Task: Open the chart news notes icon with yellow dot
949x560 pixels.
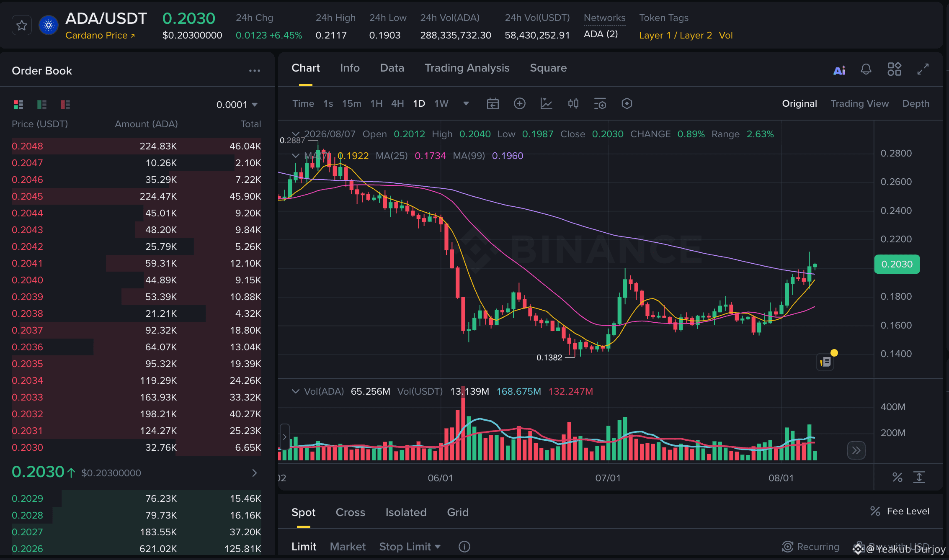Action: coord(825,362)
